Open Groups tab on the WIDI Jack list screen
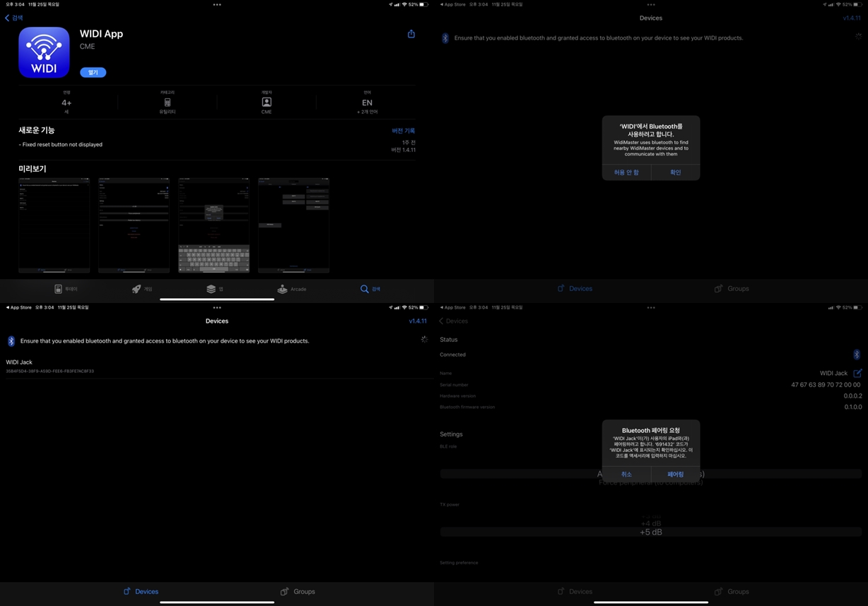 point(298,592)
